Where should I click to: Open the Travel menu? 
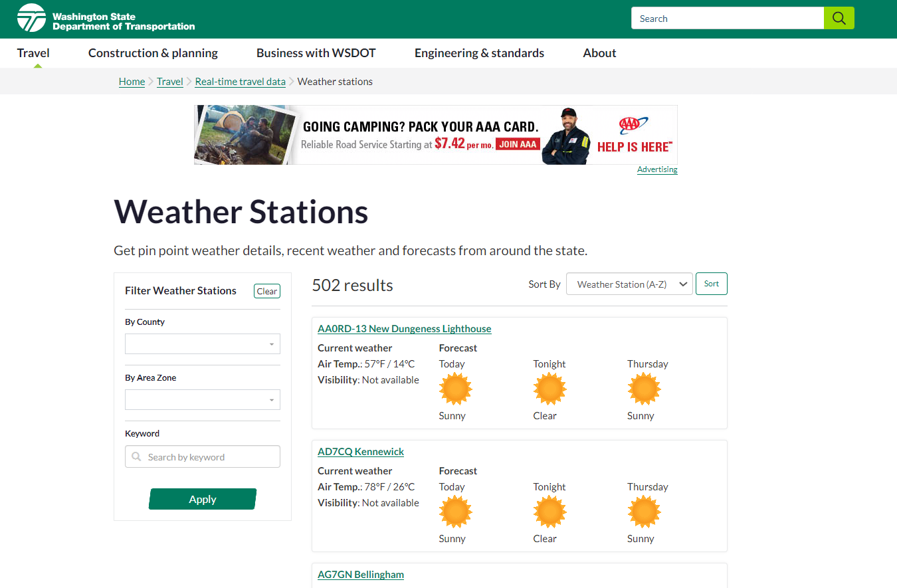coord(33,53)
